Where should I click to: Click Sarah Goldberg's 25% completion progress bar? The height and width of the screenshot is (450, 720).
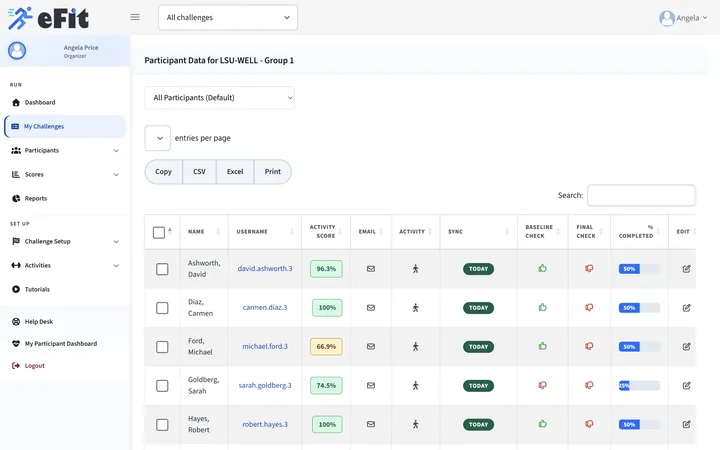pos(639,386)
